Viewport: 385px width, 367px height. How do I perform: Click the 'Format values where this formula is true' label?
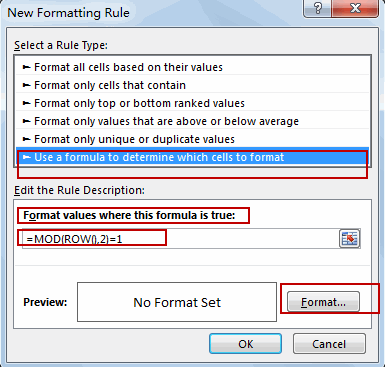click(129, 215)
